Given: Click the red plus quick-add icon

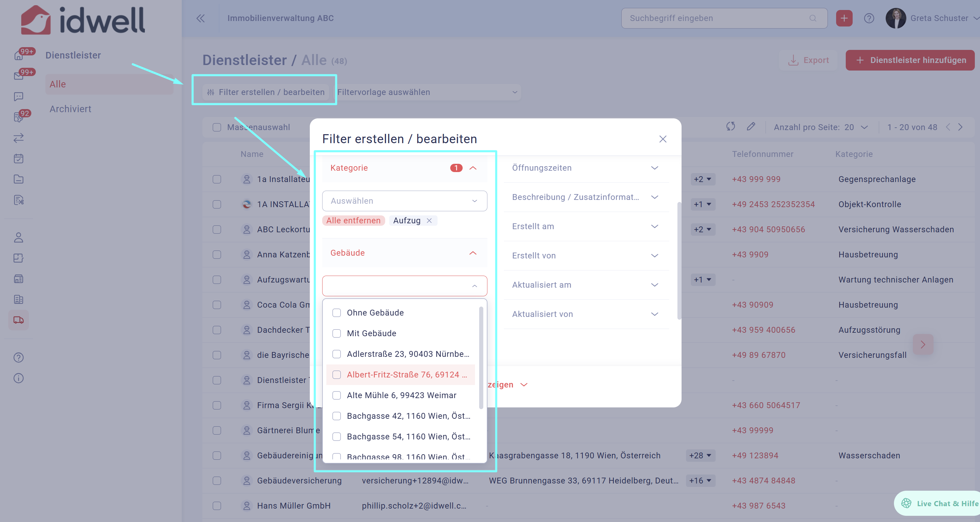Looking at the screenshot, I should [844, 18].
